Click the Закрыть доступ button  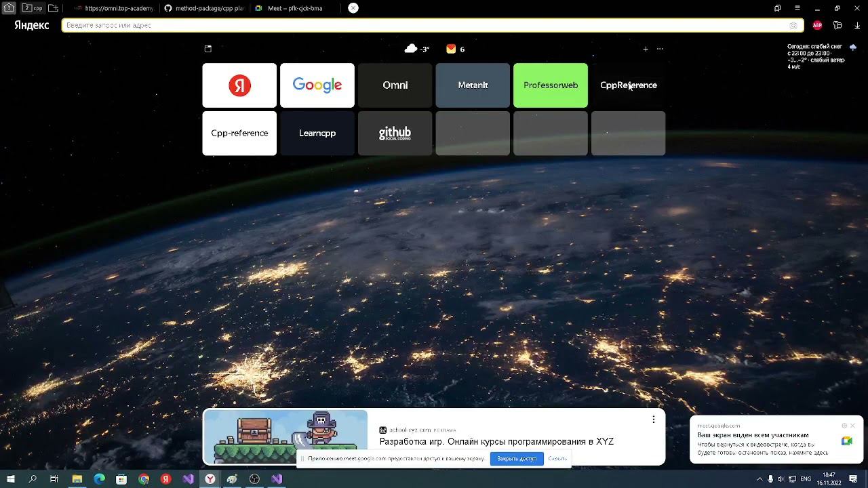pyautogui.click(x=517, y=459)
